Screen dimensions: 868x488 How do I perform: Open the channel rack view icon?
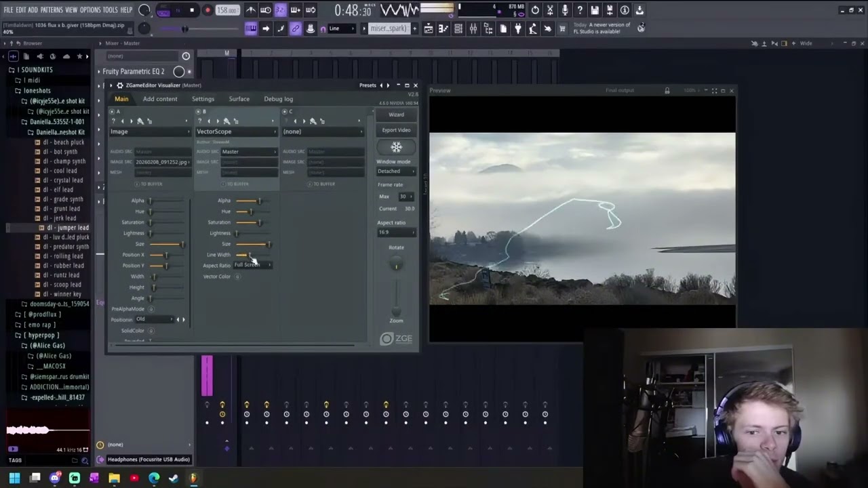[x=458, y=28]
